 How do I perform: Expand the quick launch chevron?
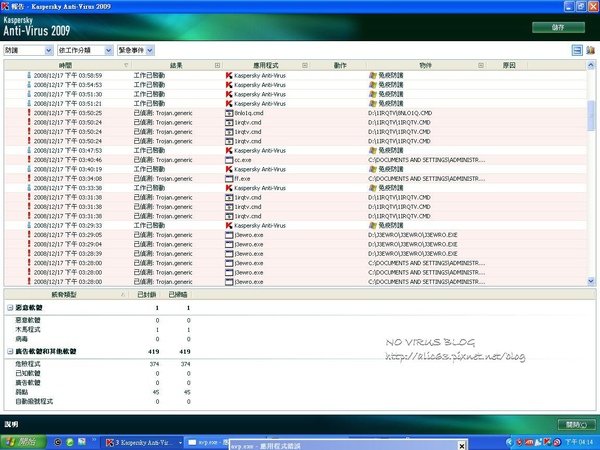(94, 440)
